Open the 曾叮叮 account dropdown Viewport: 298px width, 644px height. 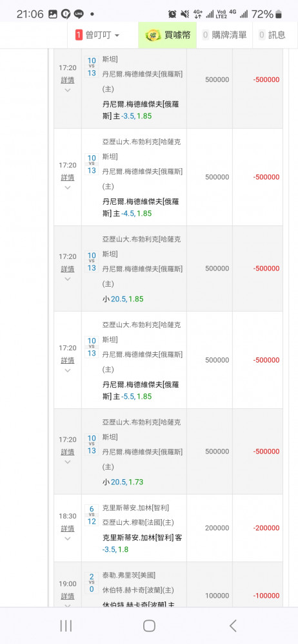[x=98, y=35]
